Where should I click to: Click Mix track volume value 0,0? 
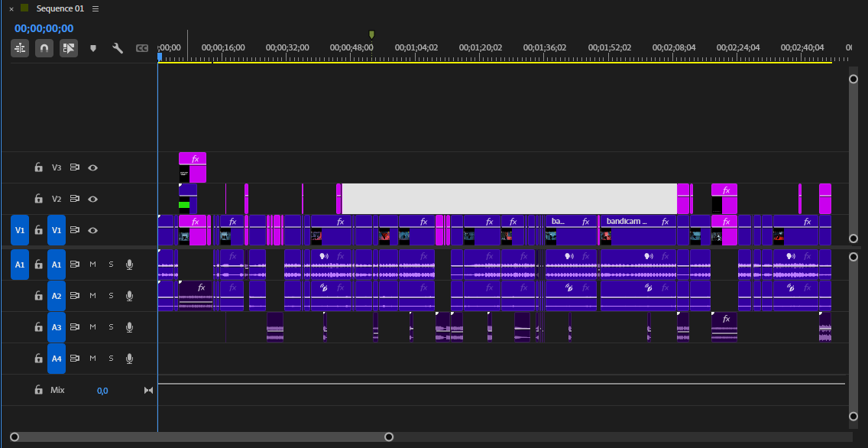coord(102,391)
